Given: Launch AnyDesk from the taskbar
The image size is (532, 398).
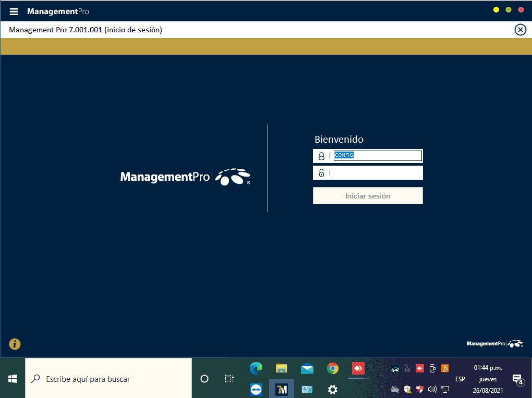Looking at the screenshot, I should 358,368.
